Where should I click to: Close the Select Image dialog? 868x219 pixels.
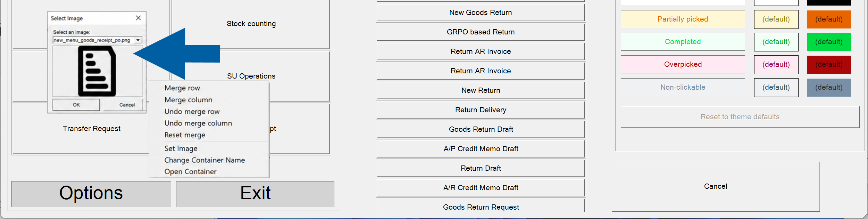pos(138,18)
